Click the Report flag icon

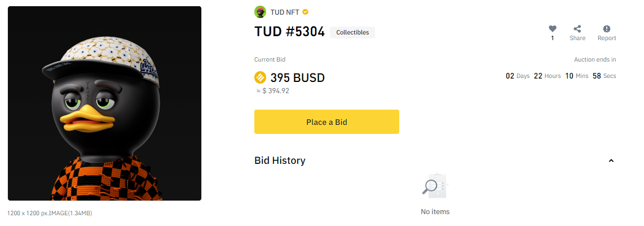pos(607,29)
